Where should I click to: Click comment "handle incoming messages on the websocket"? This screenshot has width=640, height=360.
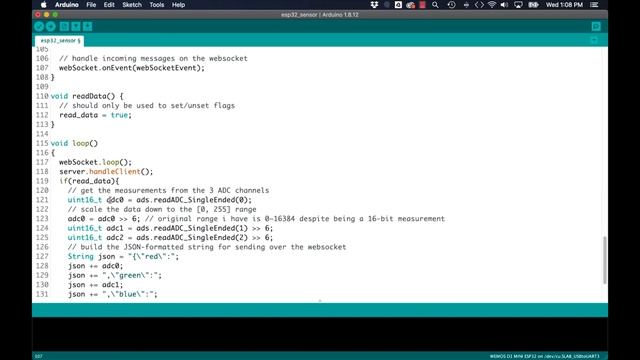tap(153, 58)
